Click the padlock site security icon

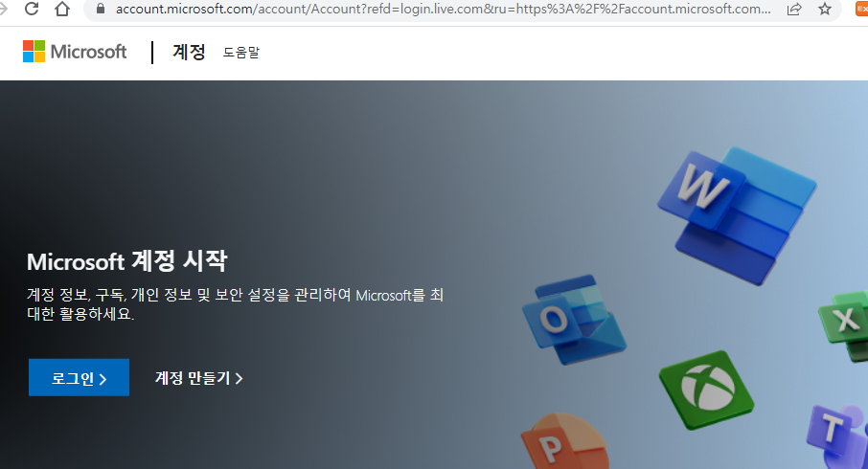pyautogui.click(x=101, y=9)
